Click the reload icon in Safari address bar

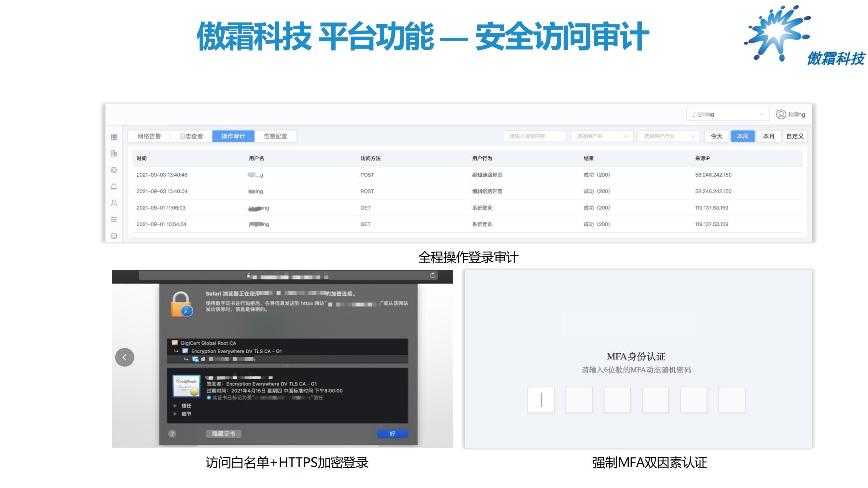click(433, 276)
